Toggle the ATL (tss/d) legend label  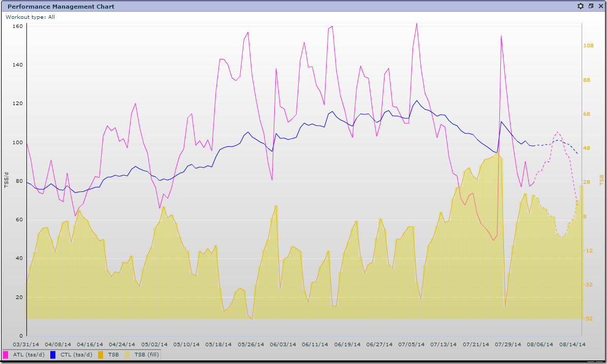(28, 355)
